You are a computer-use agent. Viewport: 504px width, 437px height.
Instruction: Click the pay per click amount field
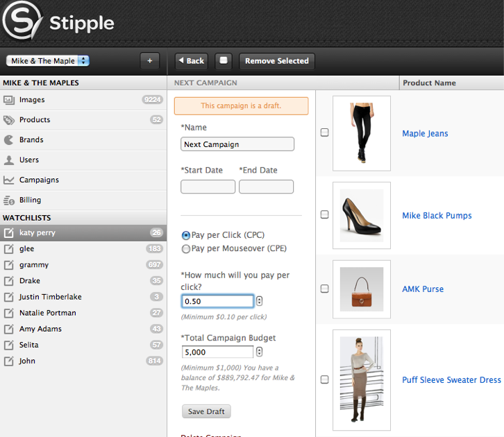[x=217, y=301]
